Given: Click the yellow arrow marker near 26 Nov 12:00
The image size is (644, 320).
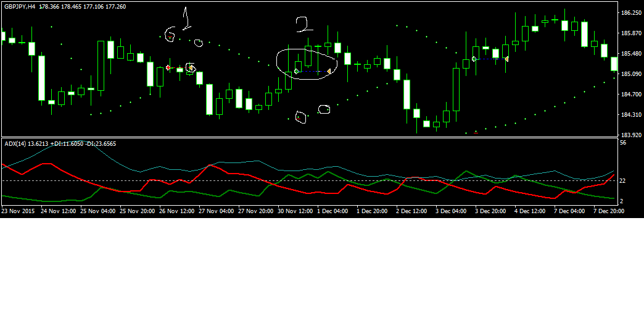Looking at the screenshot, I should [x=192, y=68].
